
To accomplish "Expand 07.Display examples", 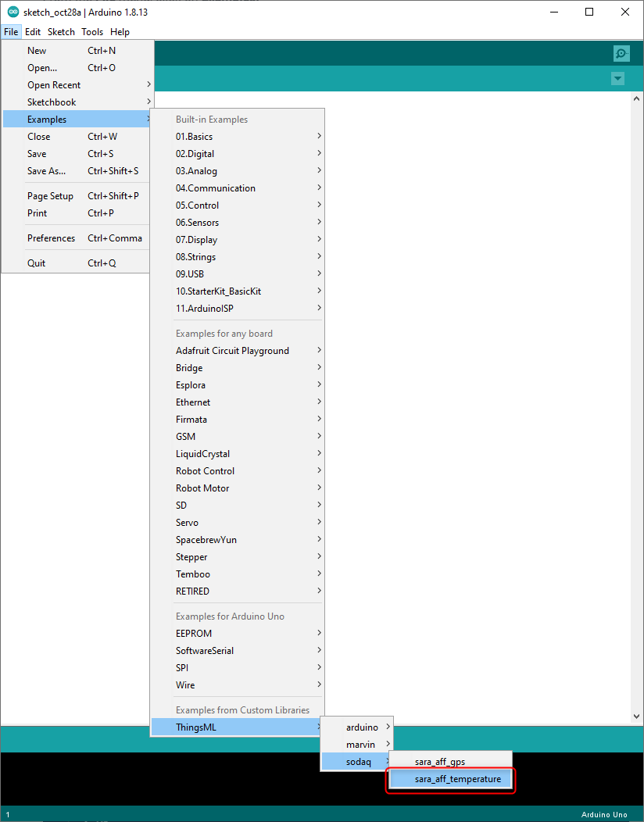I will [237, 240].
